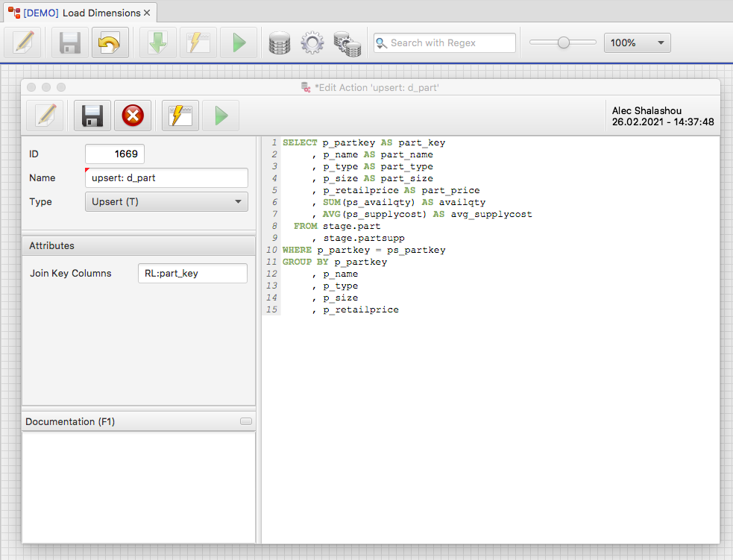This screenshot has width=733, height=560.
Task: Close the Load Dimensions tab
Action: (x=147, y=13)
